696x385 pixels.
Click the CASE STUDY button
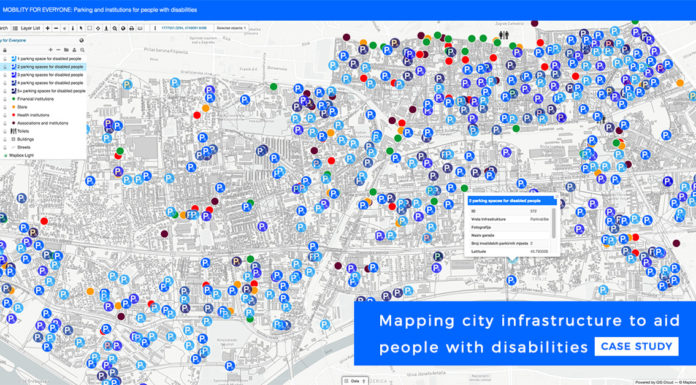636,346
